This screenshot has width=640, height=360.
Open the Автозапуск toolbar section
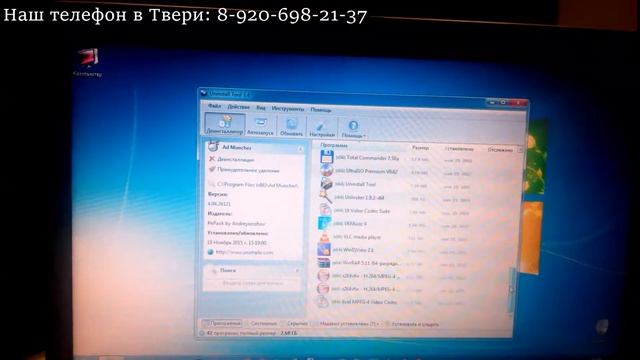pos(260,127)
